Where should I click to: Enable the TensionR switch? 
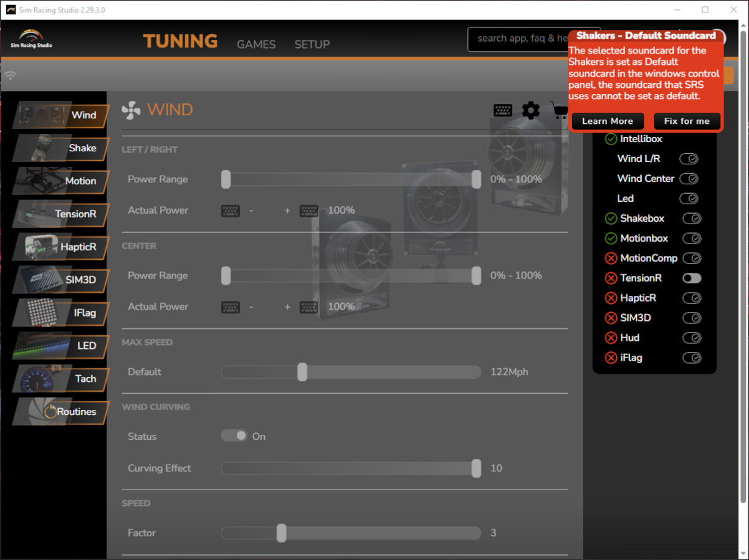tap(692, 278)
